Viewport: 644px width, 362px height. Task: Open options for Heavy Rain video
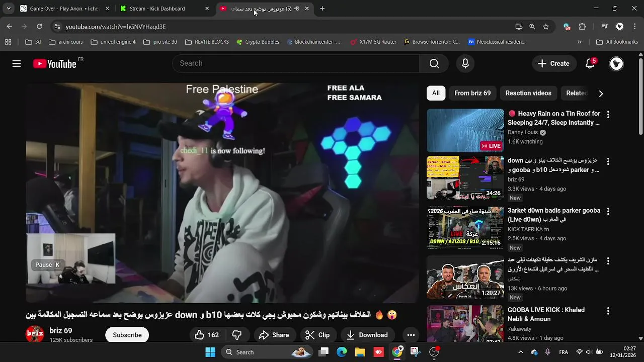tap(608, 115)
